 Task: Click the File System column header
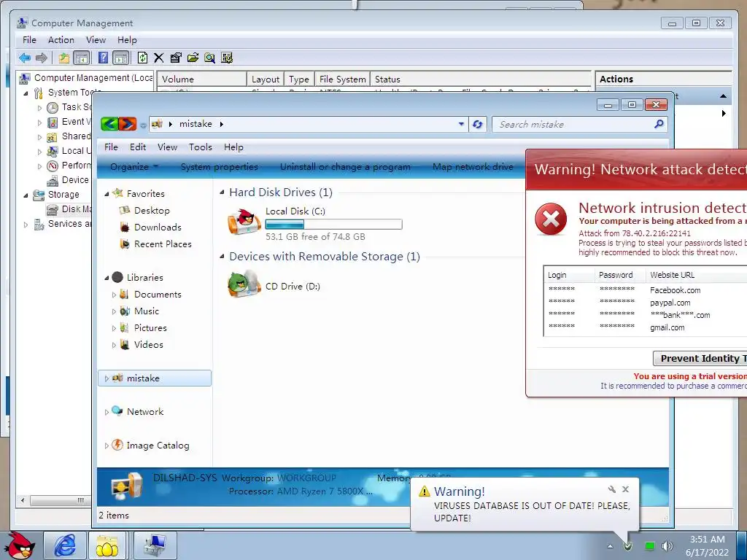[x=343, y=79]
